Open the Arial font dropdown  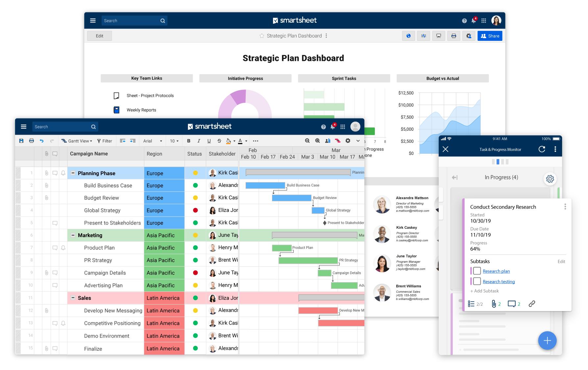click(153, 141)
